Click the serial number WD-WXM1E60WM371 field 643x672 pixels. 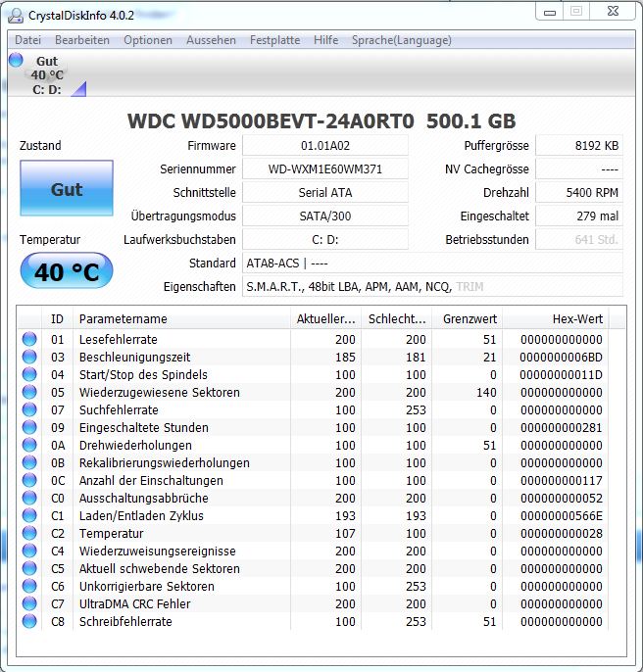[x=325, y=169]
